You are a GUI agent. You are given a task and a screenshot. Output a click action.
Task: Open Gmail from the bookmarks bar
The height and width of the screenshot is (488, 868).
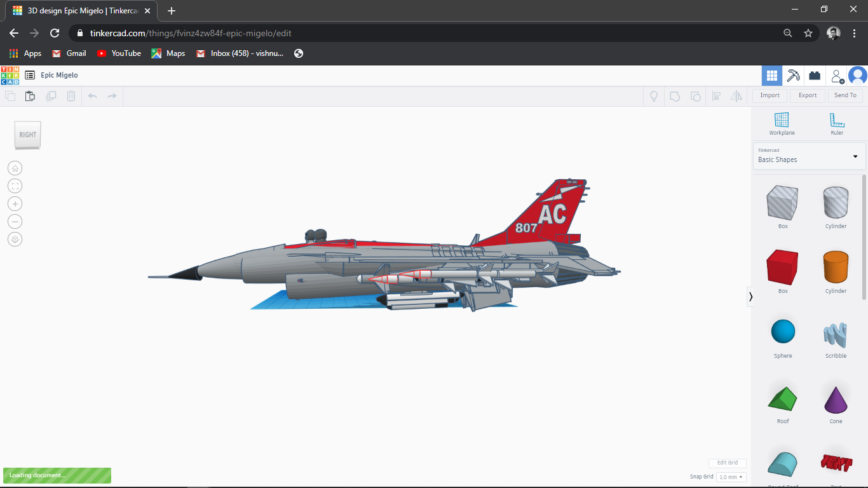[x=69, y=53]
